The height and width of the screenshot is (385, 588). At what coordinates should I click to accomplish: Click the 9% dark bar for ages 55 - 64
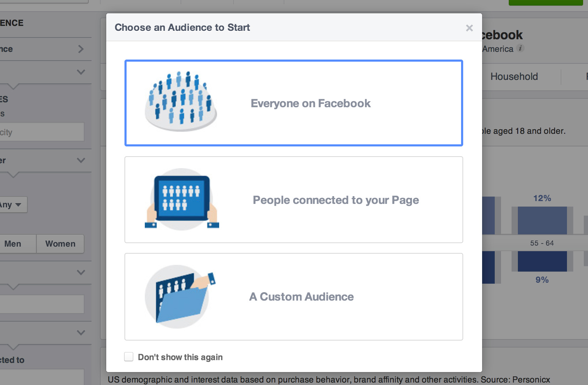pyautogui.click(x=542, y=261)
